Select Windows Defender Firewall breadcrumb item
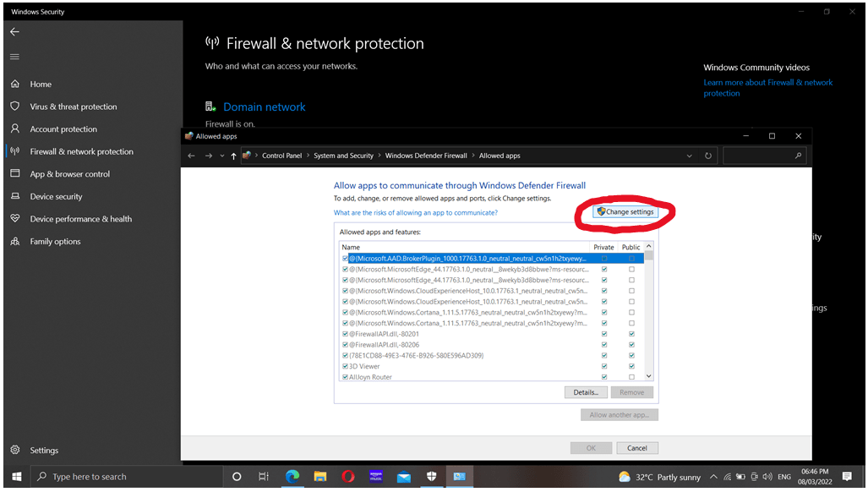The height and width of the screenshot is (492, 868). click(427, 156)
